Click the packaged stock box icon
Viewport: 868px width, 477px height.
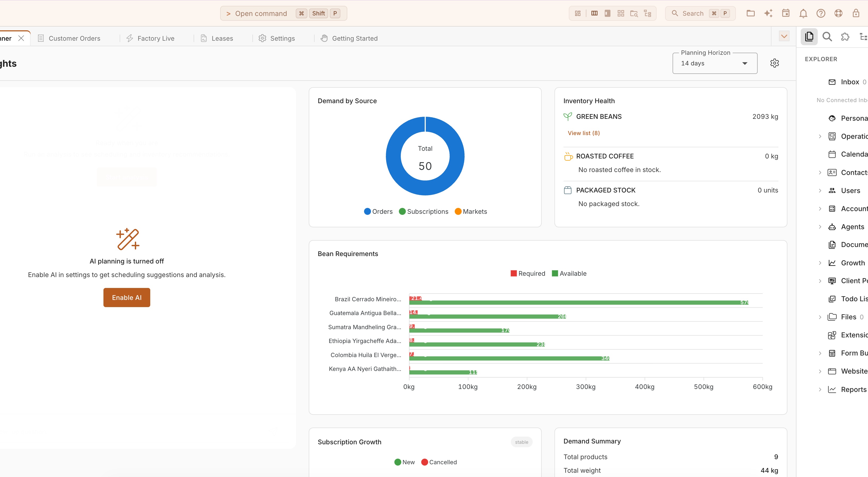point(568,190)
